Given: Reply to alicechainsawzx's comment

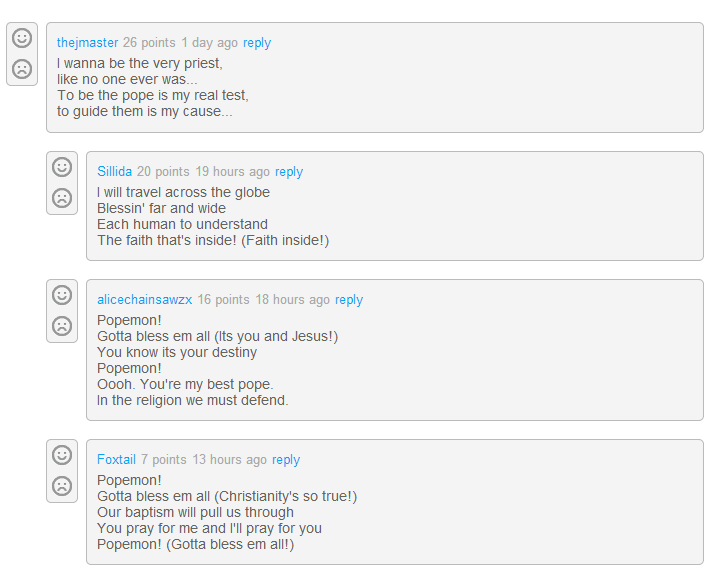Looking at the screenshot, I should pyautogui.click(x=349, y=300).
